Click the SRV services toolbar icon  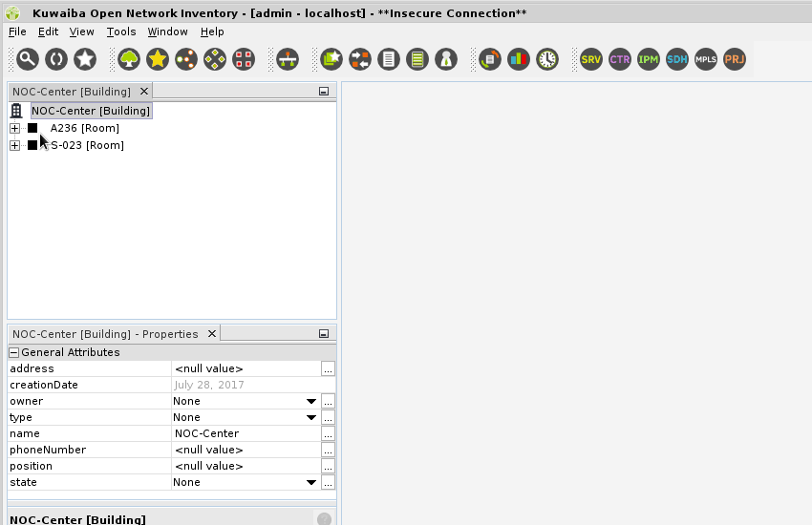tap(591, 59)
